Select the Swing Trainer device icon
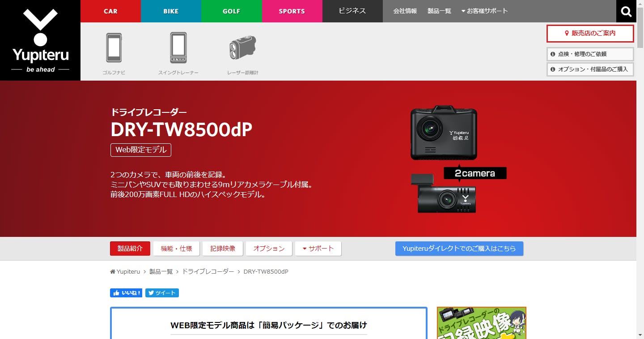 178,48
